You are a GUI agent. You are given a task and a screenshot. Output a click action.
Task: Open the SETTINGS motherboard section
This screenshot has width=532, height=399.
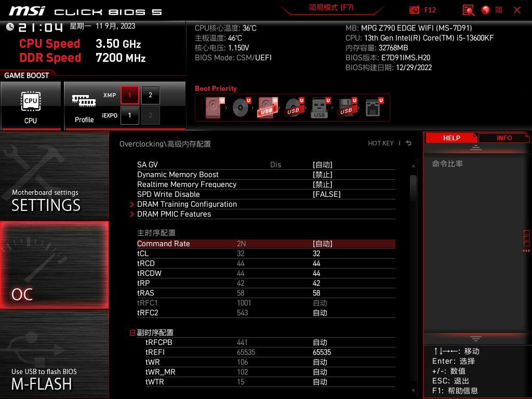coord(54,176)
